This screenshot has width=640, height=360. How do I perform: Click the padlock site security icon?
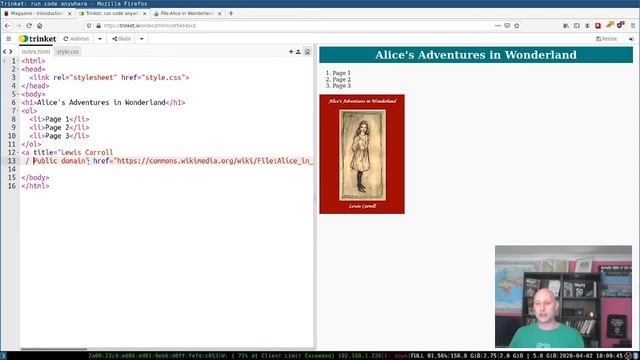pos(98,25)
